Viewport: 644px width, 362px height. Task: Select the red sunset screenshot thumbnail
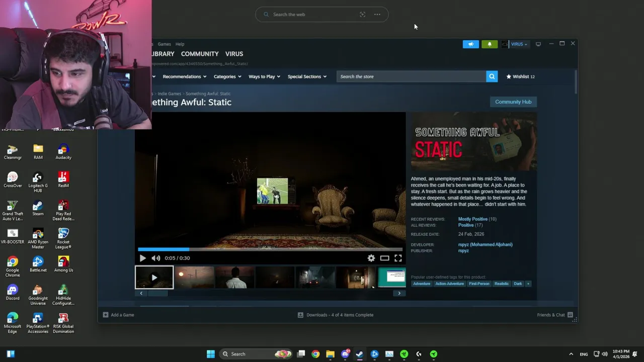[x=194, y=278]
